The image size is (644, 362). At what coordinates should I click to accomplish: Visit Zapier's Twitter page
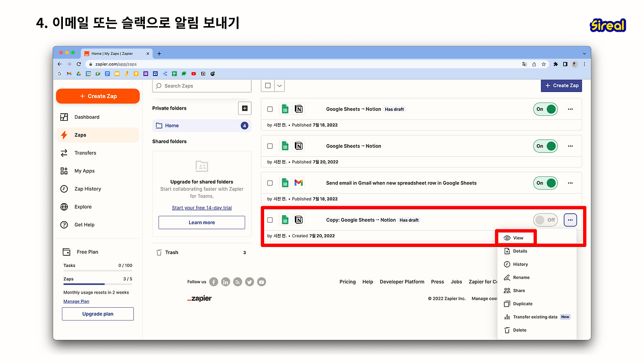coord(250,282)
